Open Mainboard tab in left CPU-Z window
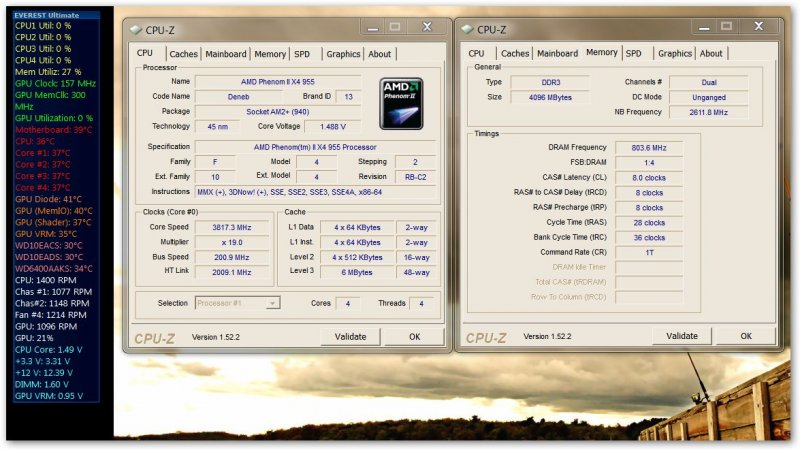This screenshot has width=800, height=450. tap(226, 54)
